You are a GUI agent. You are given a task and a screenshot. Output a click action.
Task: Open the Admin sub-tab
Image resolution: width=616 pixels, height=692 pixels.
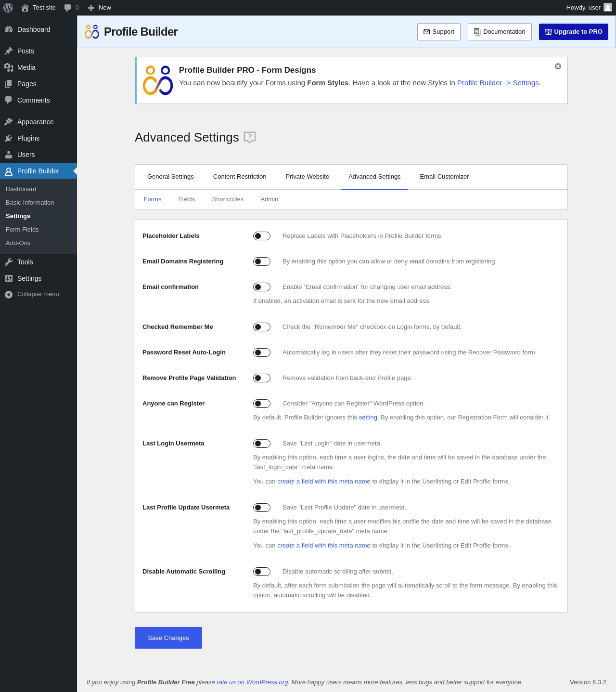pos(269,199)
